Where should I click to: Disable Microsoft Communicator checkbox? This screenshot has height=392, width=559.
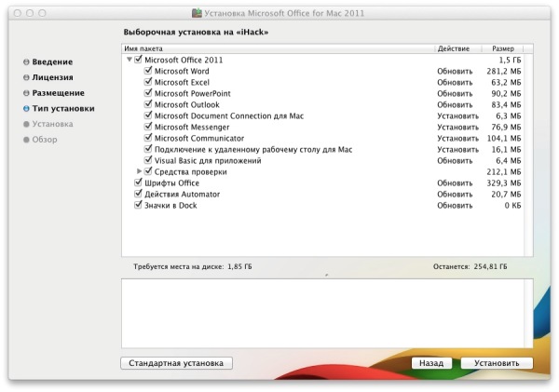pos(148,138)
